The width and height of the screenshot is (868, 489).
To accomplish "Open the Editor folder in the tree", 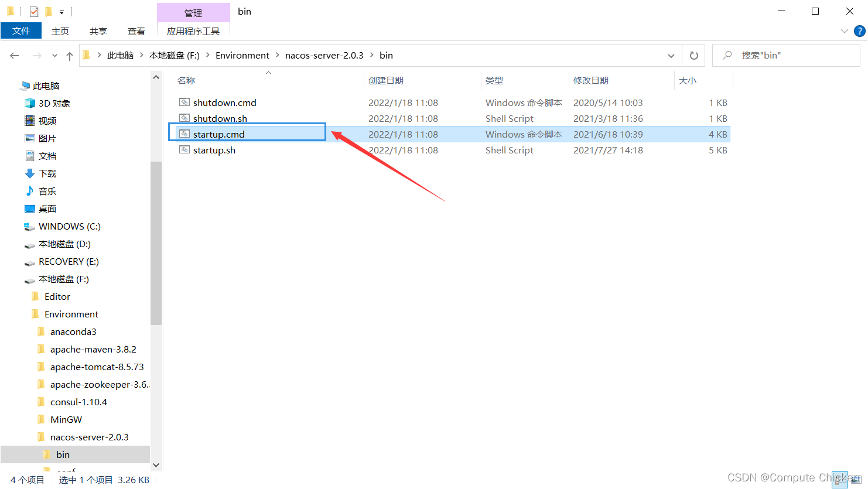I will pos(57,297).
